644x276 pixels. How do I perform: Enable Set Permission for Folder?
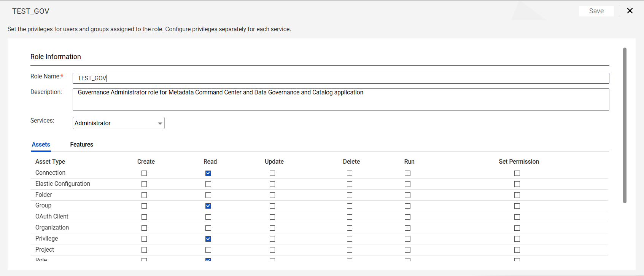(x=517, y=195)
